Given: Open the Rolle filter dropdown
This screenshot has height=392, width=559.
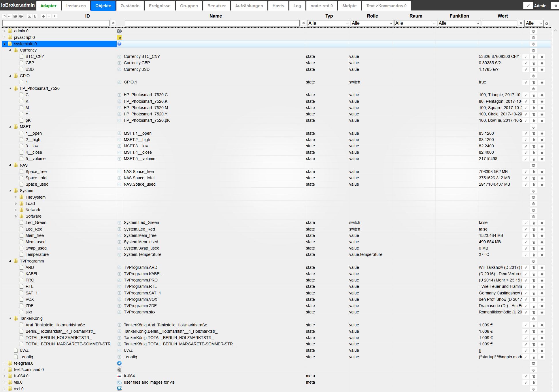Looking at the screenshot, I should click(x=372, y=23).
